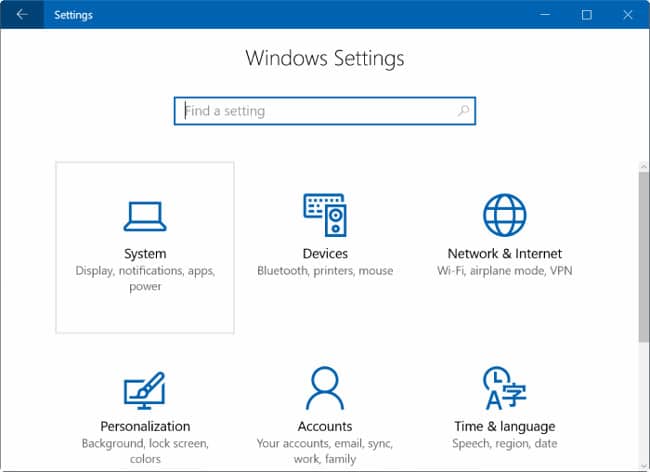The height and width of the screenshot is (472, 650).
Task: Click 'Display, notifications, apps, power' description
Action: point(145,278)
